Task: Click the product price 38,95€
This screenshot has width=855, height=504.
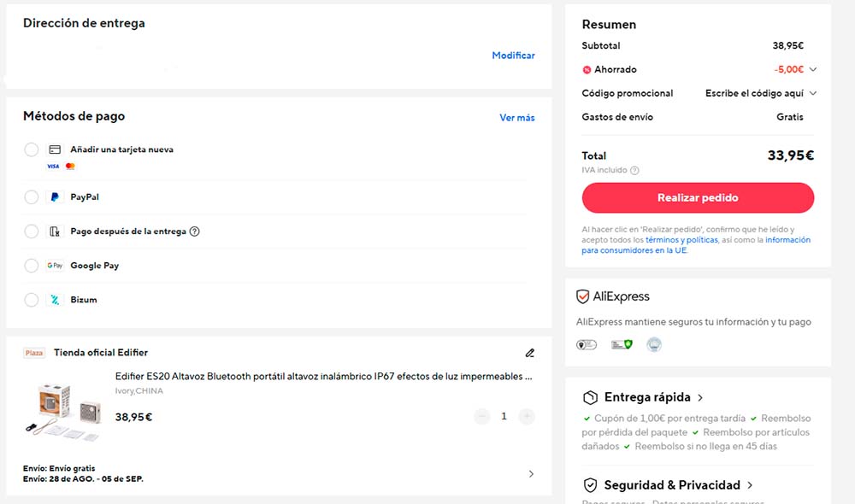Action: pyautogui.click(x=133, y=417)
